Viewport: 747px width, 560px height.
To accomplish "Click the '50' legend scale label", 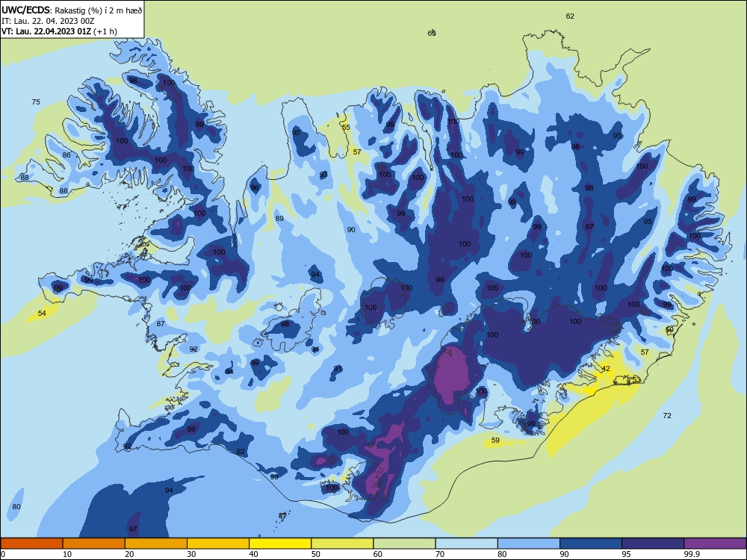I will (x=315, y=554).
